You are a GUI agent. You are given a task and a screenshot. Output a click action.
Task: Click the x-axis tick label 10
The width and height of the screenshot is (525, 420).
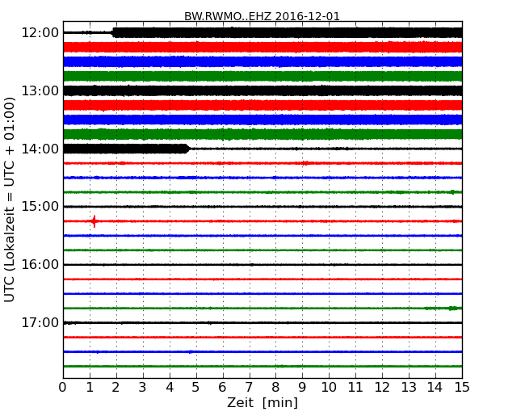click(329, 388)
